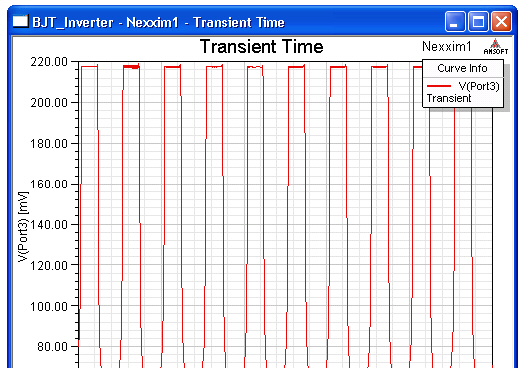Select the Curve Info legend header
Image resolution: width=529 pixels, height=368 pixels.
pos(462,68)
